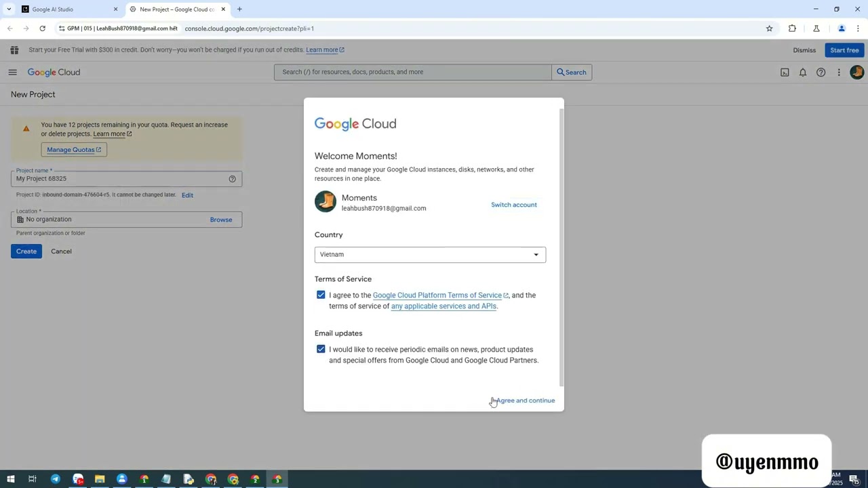
Task: Open the Chrome icon badged 2 on taskbar
Action: tap(256, 479)
